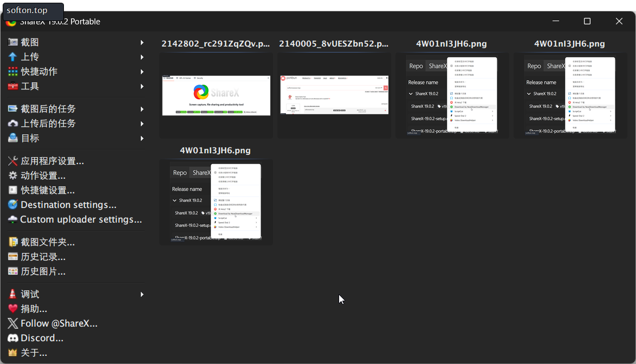The width and height of the screenshot is (636, 364).
Task: Expand the 上传 submenu arrow
Action: [x=142, y=57]
